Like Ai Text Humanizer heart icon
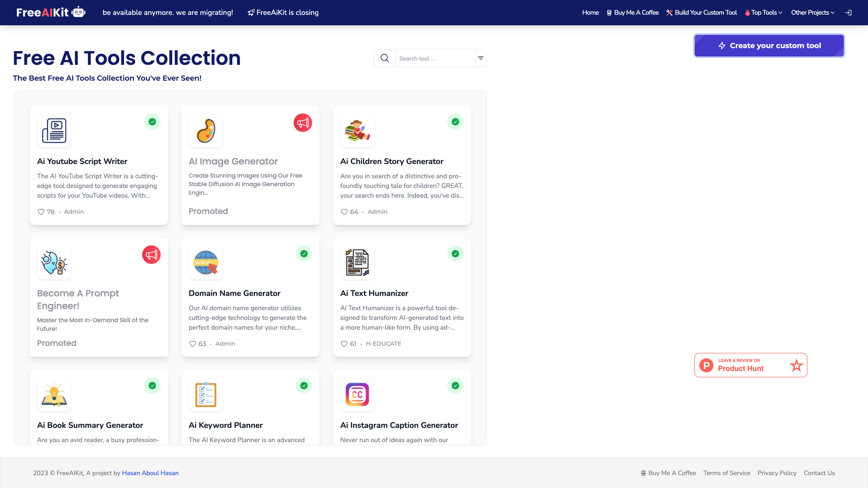 point(344,344)
